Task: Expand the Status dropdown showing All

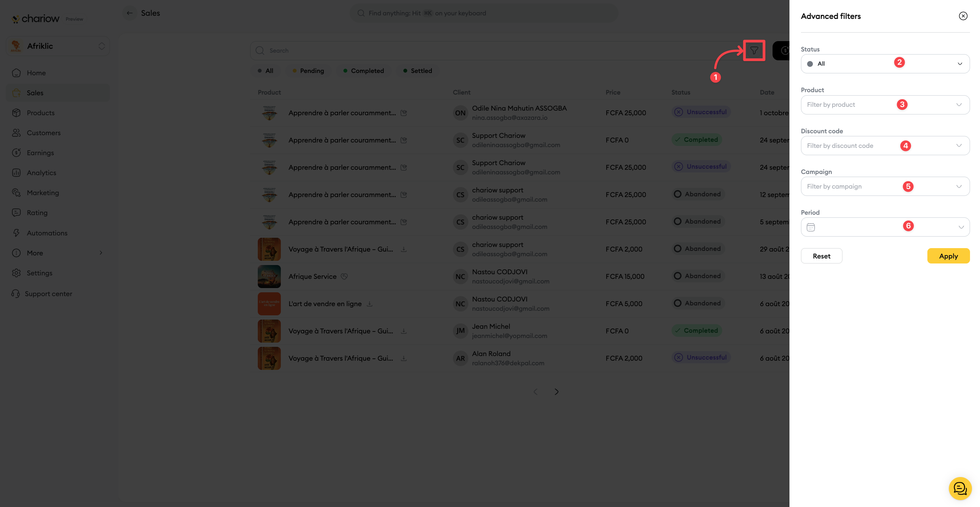Action: click(x=884, y=64)
